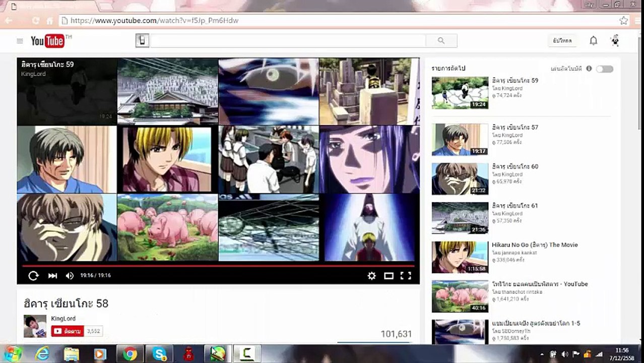644x363 pixels.
Task: Focus the YouTube search input field
Action: (288, 41)
